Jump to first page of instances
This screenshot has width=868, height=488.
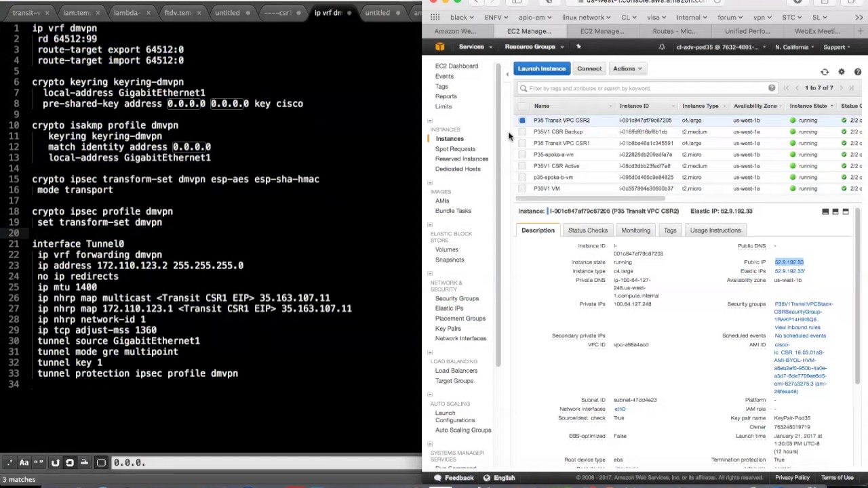point(786,88)
